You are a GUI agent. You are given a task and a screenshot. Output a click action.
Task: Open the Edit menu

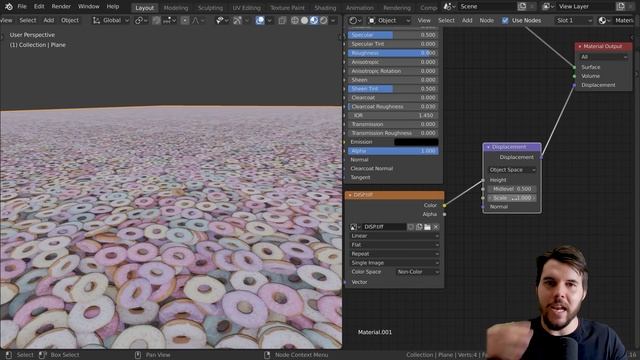(x=39, y=7)
